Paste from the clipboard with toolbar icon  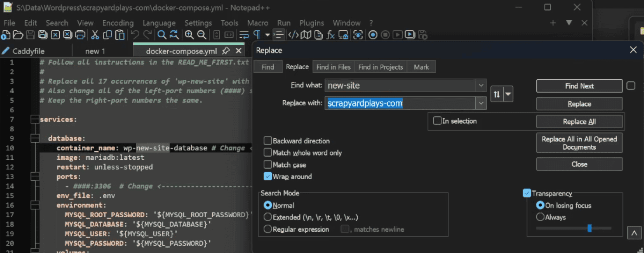coord(120,35)
